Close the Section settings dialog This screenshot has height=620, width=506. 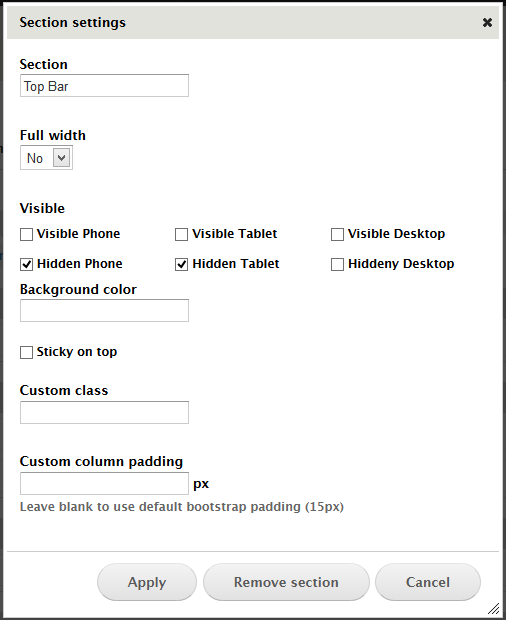tap(487, 23)
